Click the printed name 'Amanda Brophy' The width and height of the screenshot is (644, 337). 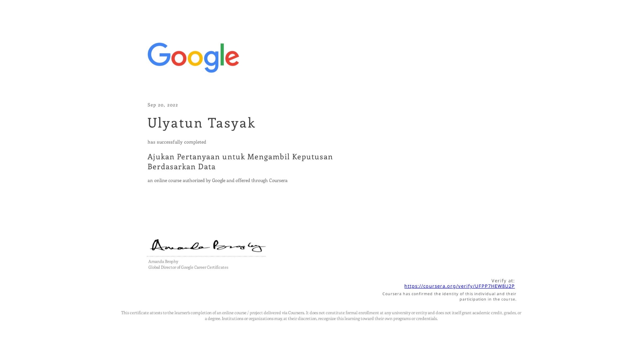163,261
